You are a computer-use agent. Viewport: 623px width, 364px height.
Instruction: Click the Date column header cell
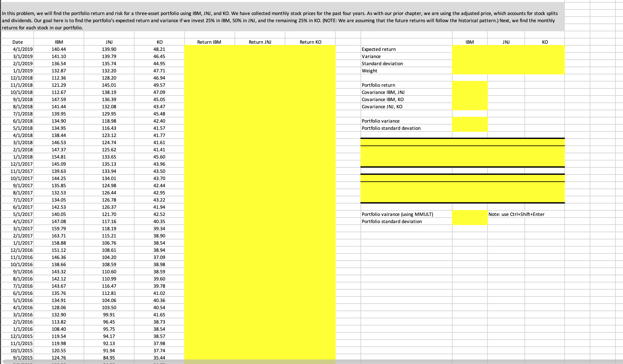[x=17, y=42]
